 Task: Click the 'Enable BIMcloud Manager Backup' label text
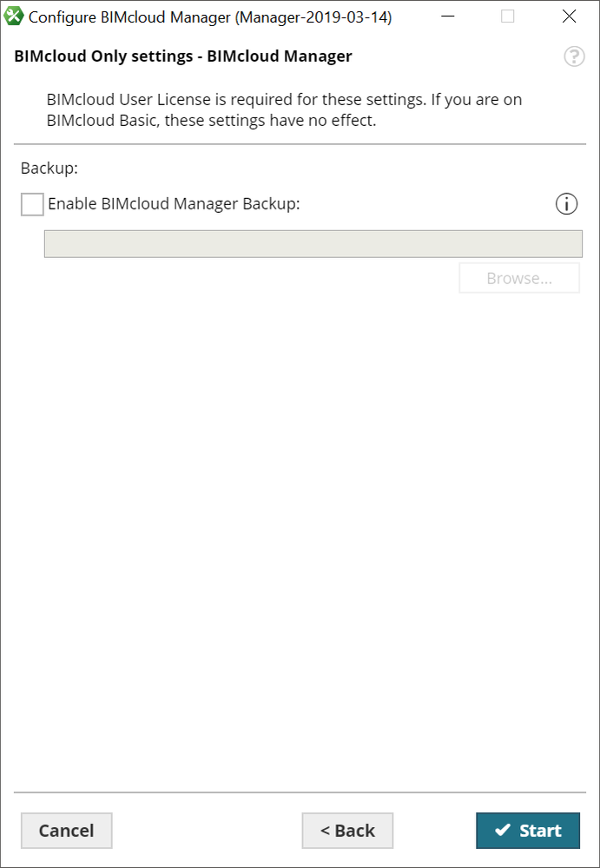tap(174, 204)
